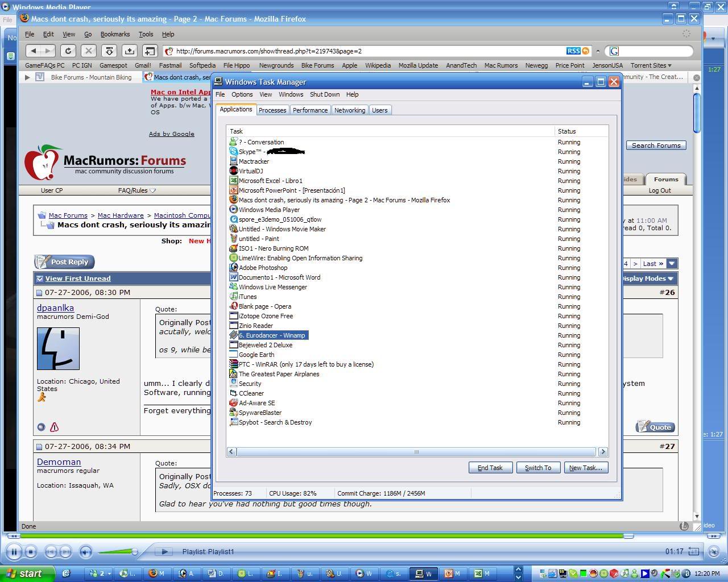Open Firefox taskbar button
The height and width of the screenshot is (582, 728).
[157, 573]
